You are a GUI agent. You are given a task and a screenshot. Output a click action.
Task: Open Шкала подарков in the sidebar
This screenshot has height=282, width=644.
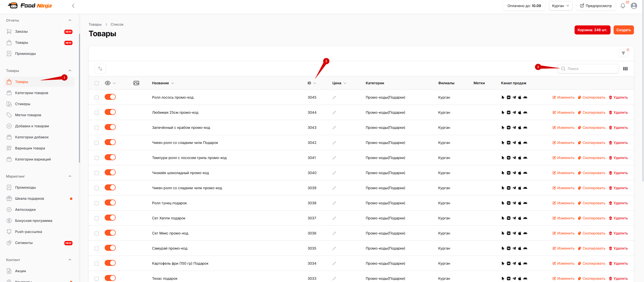(39, 198)
